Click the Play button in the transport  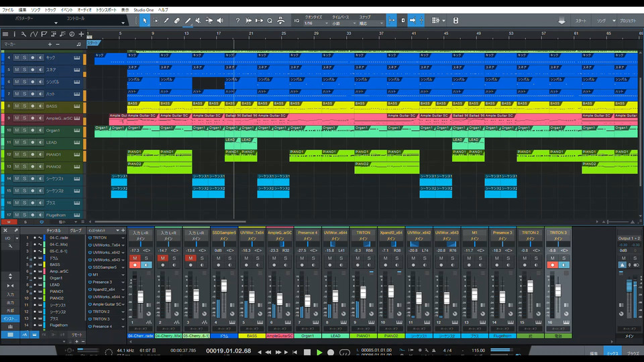[319, 352]
